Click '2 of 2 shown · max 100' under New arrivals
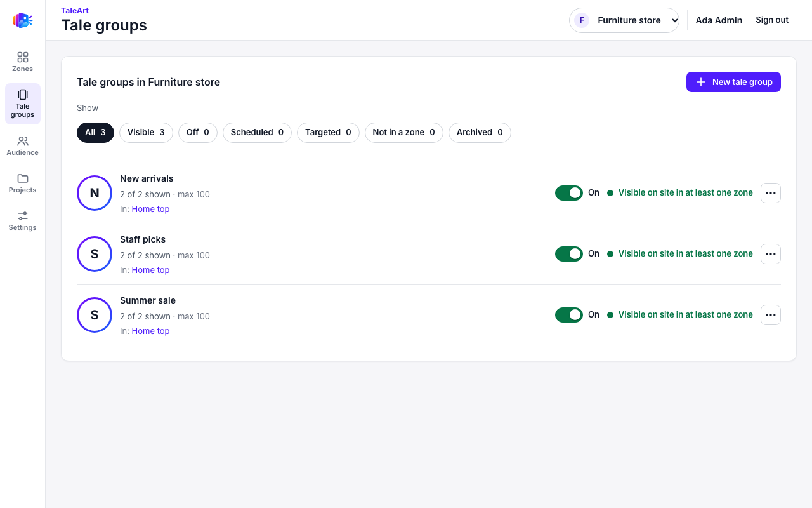The height and width of the screenshot is (508, 812). [x=165, y=194]
